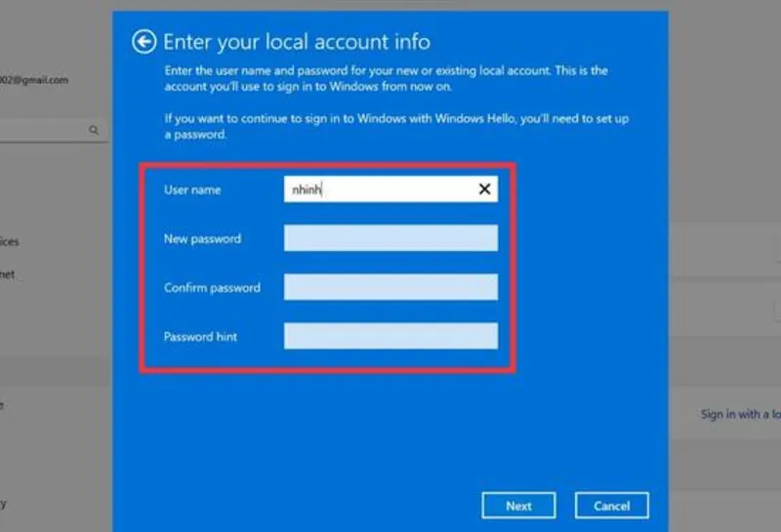Click the 'Password hint' label
Image resolution: width=781 pixels, height=532 pixels.
click(200, 337)
